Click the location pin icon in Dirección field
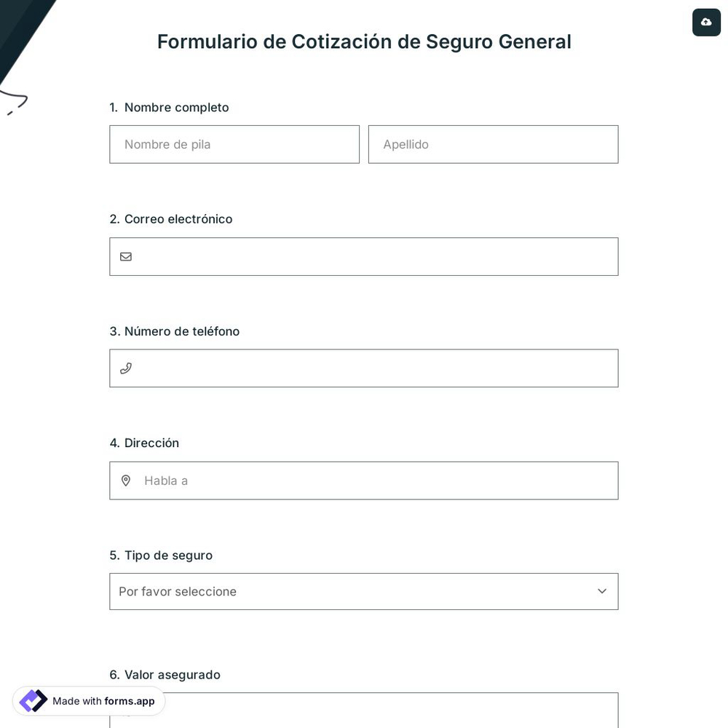Image resolution: width=728 pixels, height=728 pixels. coord(126,480)
